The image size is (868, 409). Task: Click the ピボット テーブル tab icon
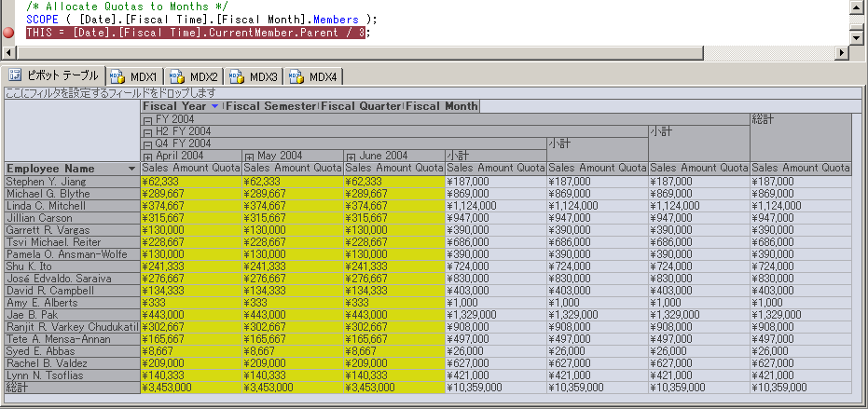(x=15, y=75)
